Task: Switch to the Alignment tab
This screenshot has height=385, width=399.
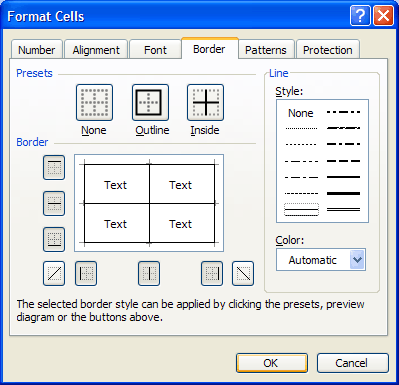Action: pos(96,50)
